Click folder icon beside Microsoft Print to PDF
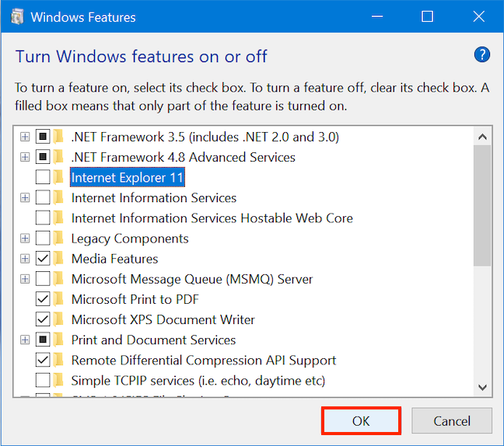 click(x=58, y=298)
